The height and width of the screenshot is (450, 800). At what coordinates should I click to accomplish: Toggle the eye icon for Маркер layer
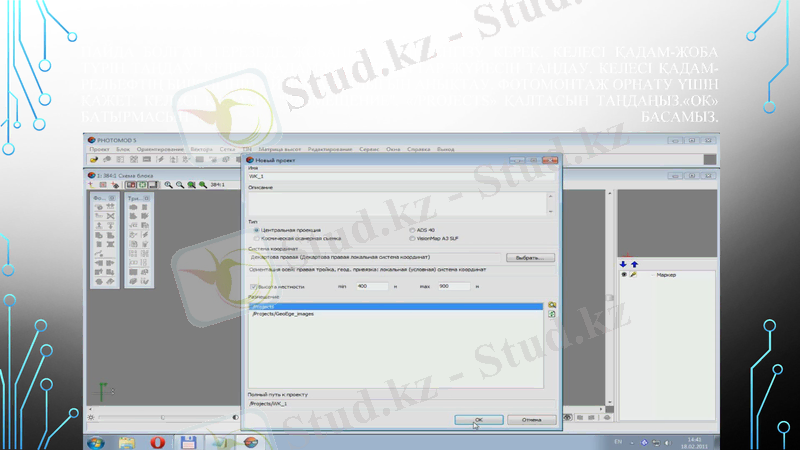coord(626,275)
